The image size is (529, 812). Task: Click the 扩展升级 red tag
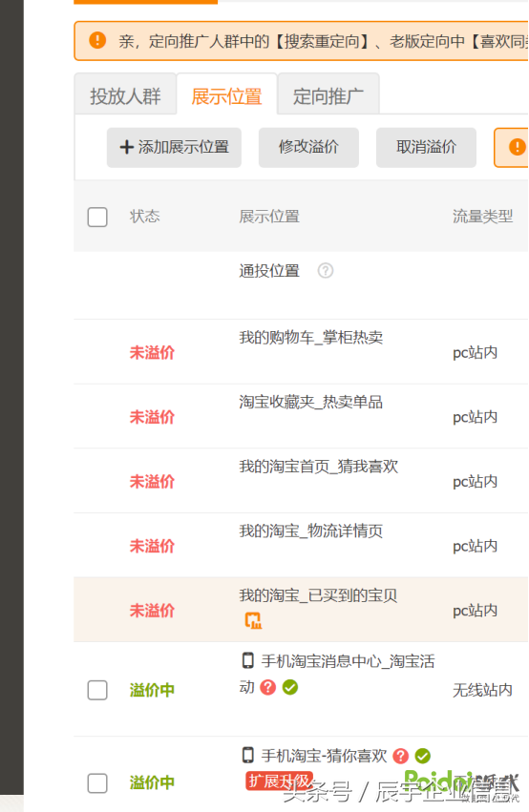point(279,781)
